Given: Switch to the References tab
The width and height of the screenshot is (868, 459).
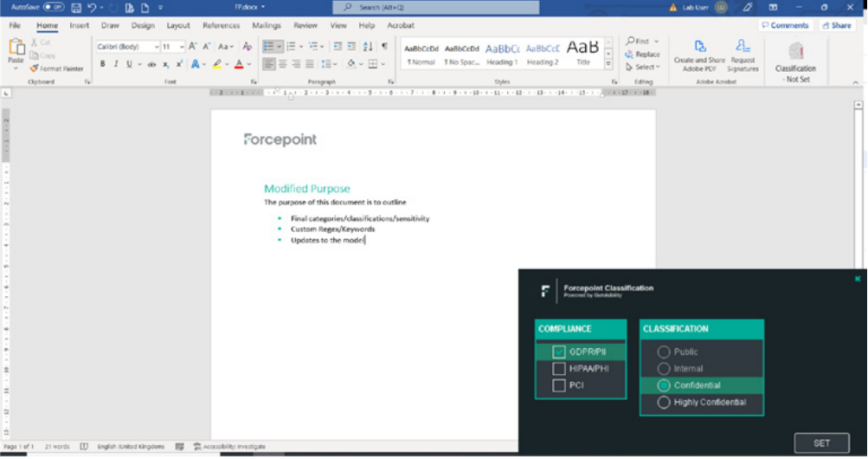Looking at the screenshot, I should click(x=221, y=25).
